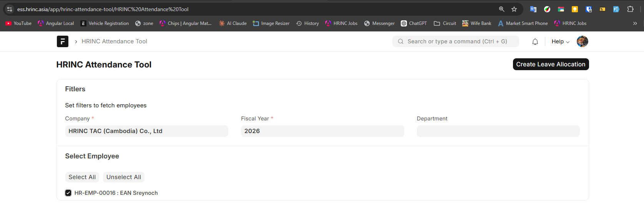Bookmark this page with the star icon
This screenshot has width=644, height=209.
514,9
